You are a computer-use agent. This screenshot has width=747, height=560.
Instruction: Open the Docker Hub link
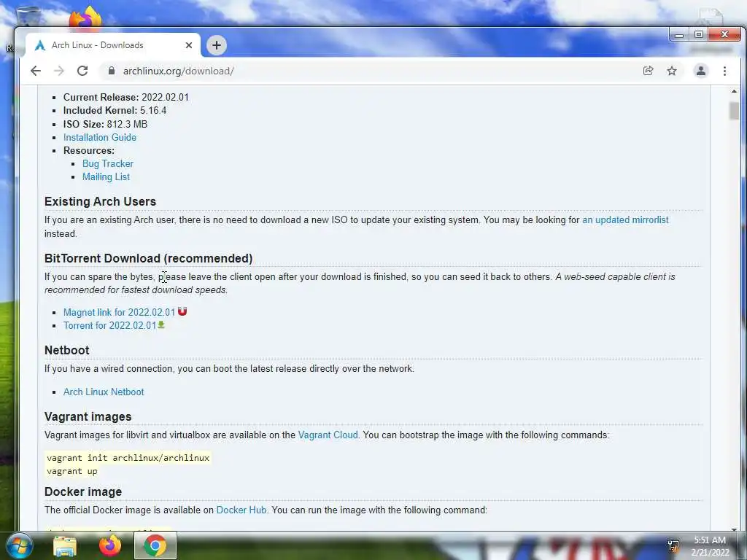pos(241,510)
